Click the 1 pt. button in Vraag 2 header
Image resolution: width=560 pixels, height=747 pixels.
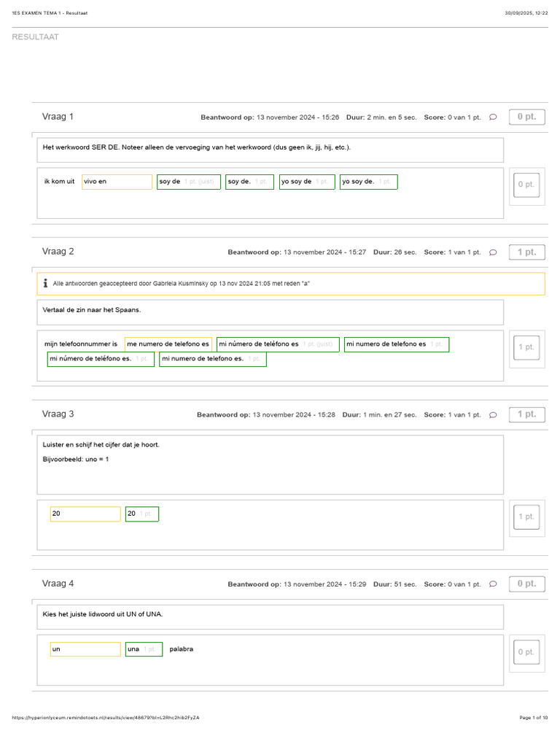pyautogui.click(x=526, y=252)
